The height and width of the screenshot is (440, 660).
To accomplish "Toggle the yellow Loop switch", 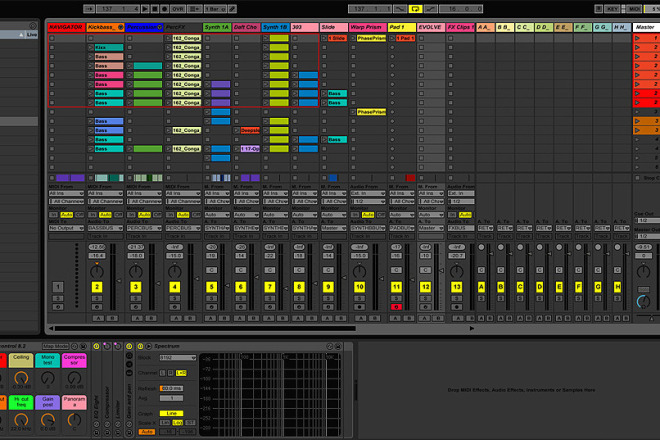I will pyautogui.click(x=415, y=9).
